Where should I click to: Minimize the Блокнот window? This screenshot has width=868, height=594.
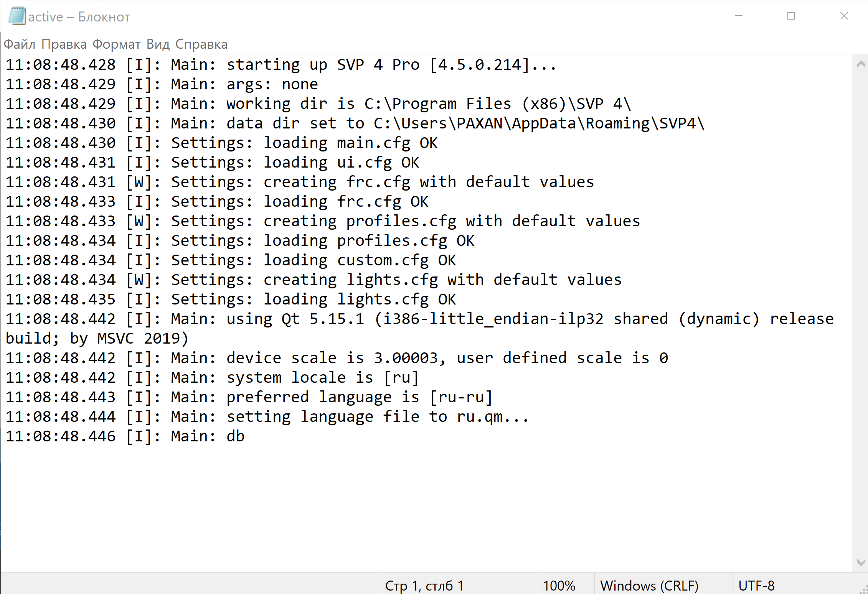pos(739,16)
